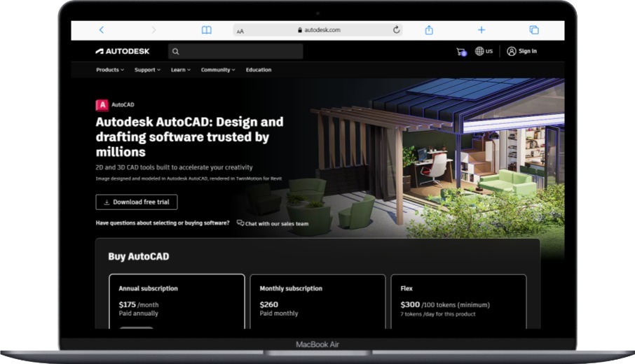Select the Monthly subscription card
The image size is (635, 364).
[318, 301]
